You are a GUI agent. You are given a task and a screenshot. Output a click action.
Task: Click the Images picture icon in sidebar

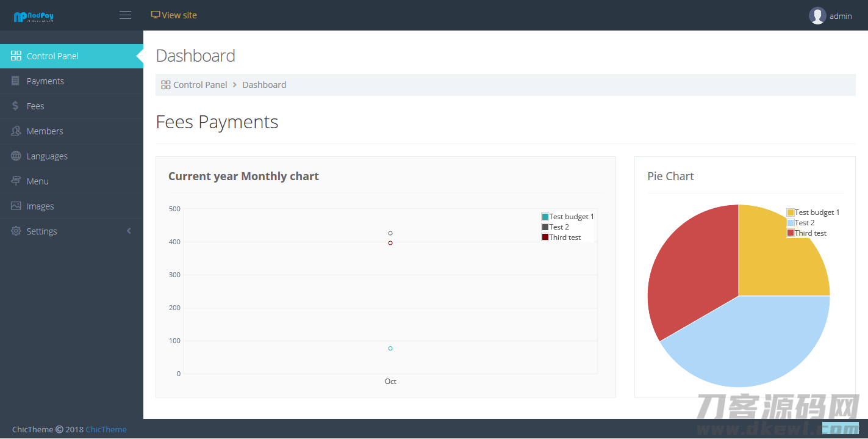pyautogui.click(x=16, y=206)
